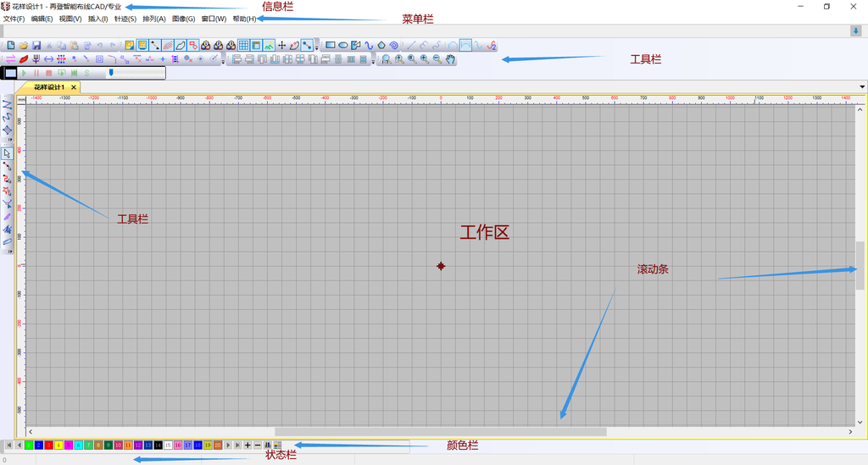The image size is (868, 465).
Task: Click the spiral shape tool
Action: coord(394,45)
